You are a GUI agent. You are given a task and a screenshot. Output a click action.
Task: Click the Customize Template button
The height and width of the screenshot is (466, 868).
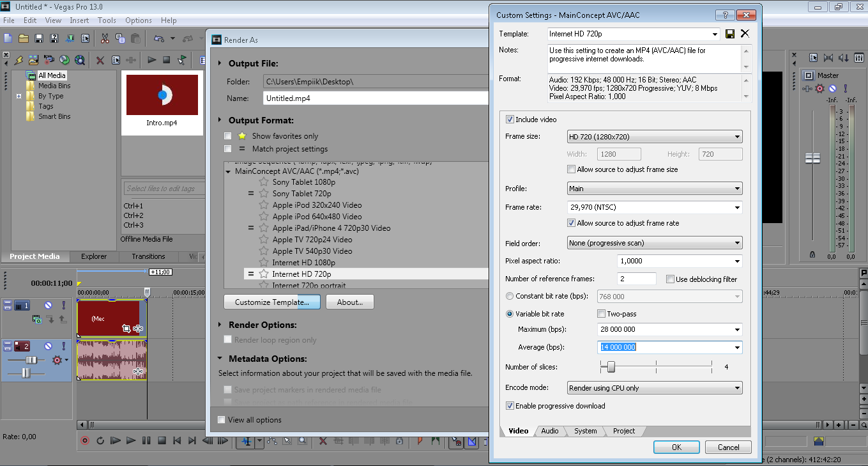[271, 302]
